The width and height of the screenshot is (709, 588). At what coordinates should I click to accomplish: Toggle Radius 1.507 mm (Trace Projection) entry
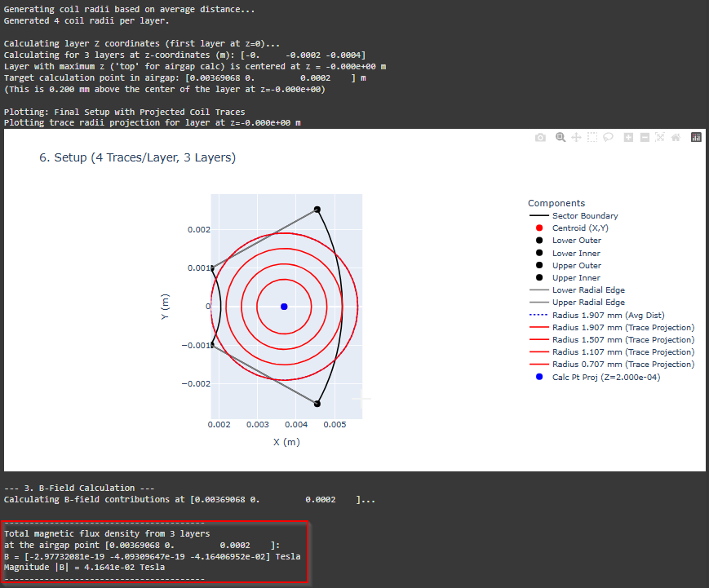612,339
